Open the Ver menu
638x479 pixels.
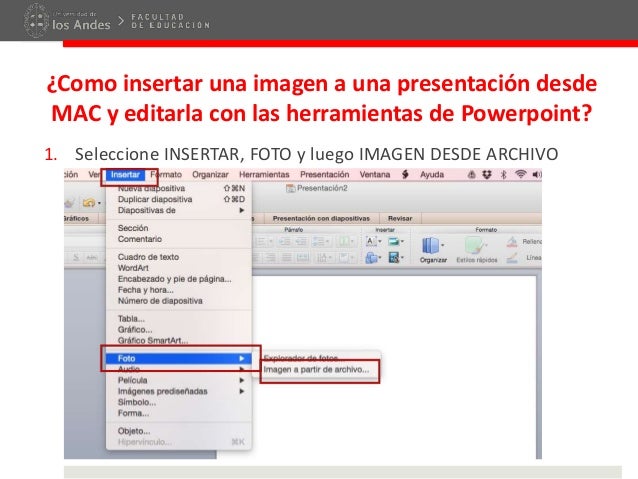click(94, 175)
